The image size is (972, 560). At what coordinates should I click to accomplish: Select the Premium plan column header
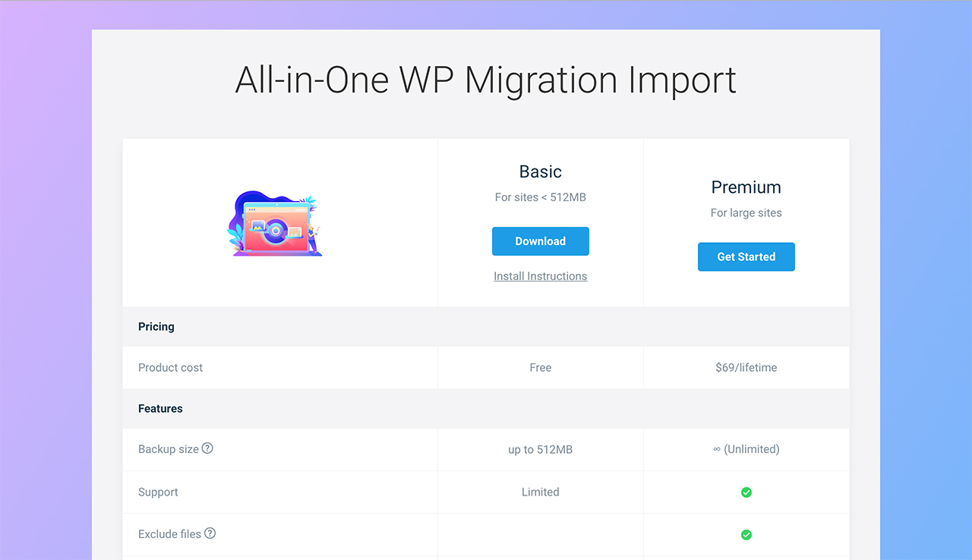coord(746,187)
